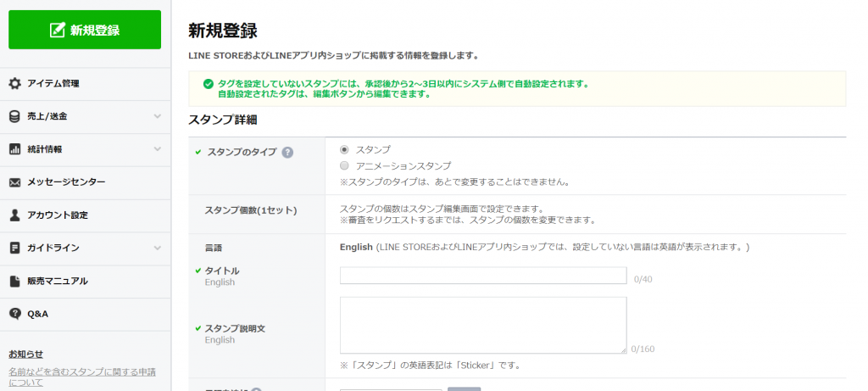The width and height of the screenshot is (868, 391).
Task: Click the envelope icon for メッセージセンター
Action: point(14,182)
